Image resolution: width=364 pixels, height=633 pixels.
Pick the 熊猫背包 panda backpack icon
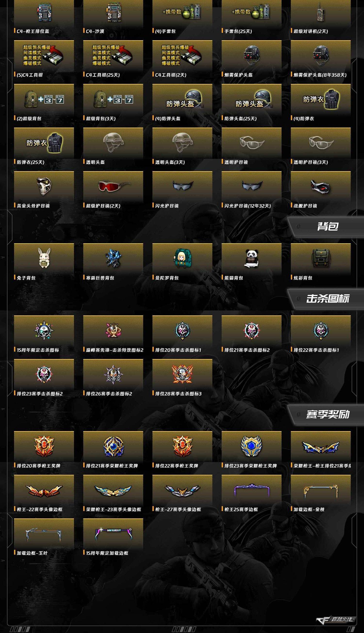click(251, 258)
